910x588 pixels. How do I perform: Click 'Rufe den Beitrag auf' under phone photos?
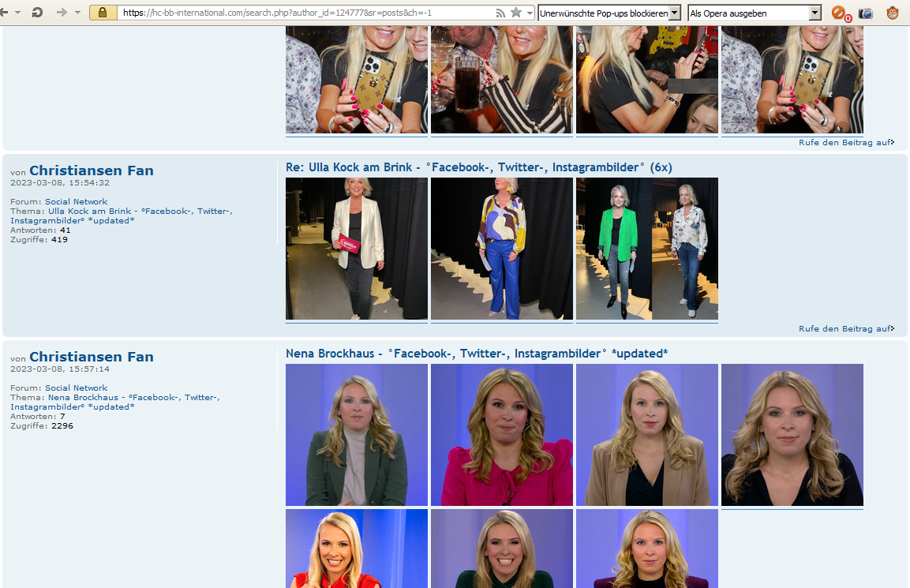coord(846,142)
